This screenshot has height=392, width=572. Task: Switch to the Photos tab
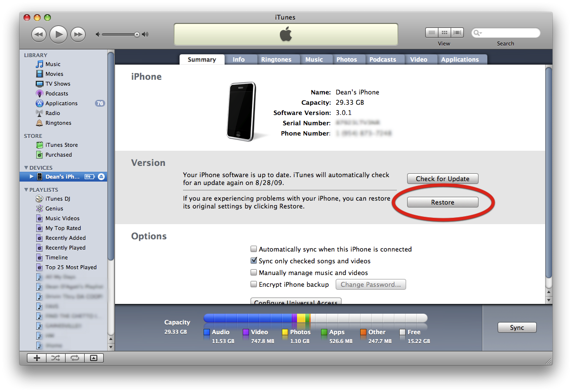346,60
